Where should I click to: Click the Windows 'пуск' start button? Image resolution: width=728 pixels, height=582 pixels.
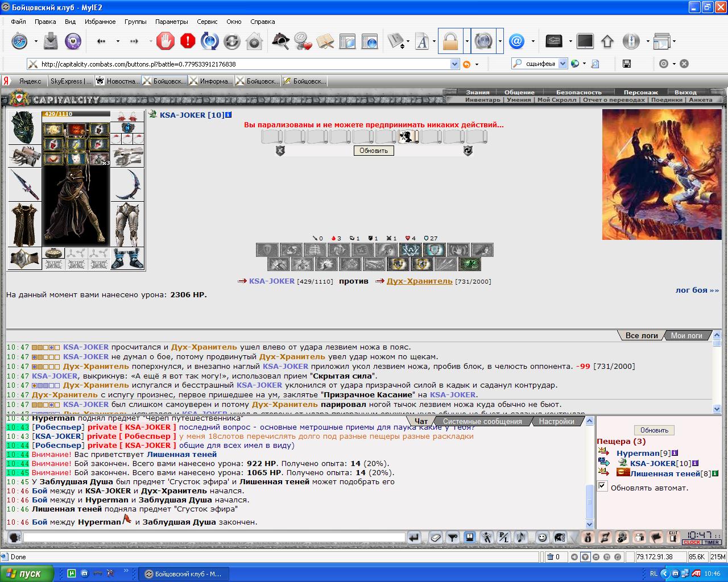27,573
